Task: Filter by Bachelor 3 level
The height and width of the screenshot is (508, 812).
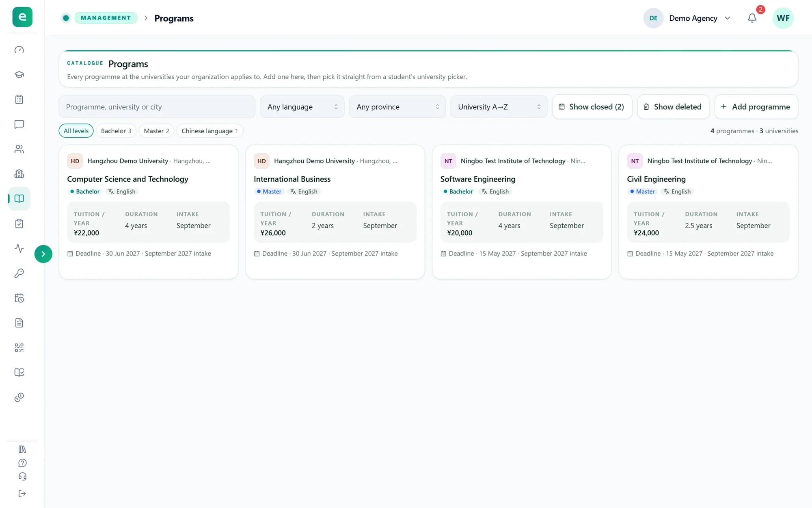Action: [x=116, y=131]
